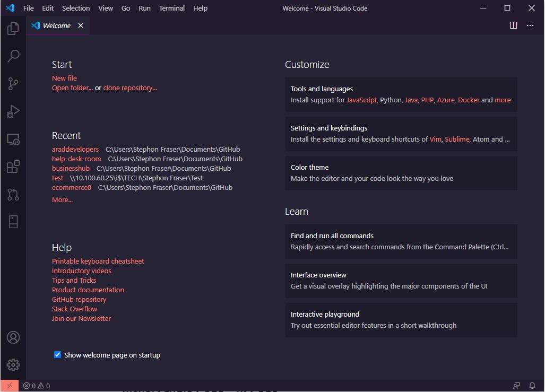545x392 pixels.
Task: Open the View menu
Action: pos(106,8)
